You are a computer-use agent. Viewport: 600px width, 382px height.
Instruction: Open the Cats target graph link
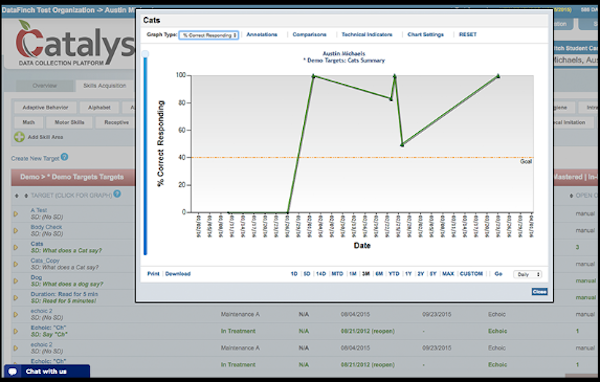[37, 244]
